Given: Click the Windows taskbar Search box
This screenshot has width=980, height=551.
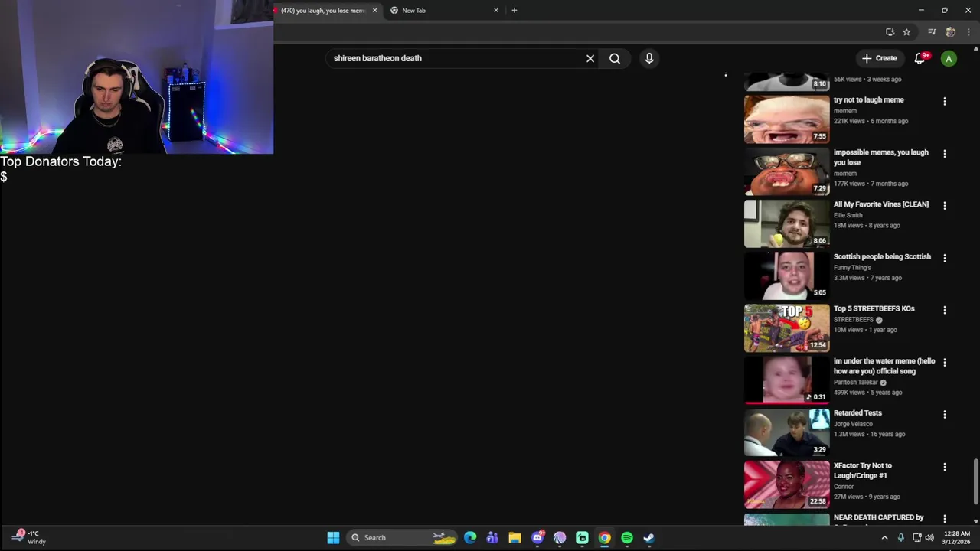Looking at the screenshot, I should point(402,537).
